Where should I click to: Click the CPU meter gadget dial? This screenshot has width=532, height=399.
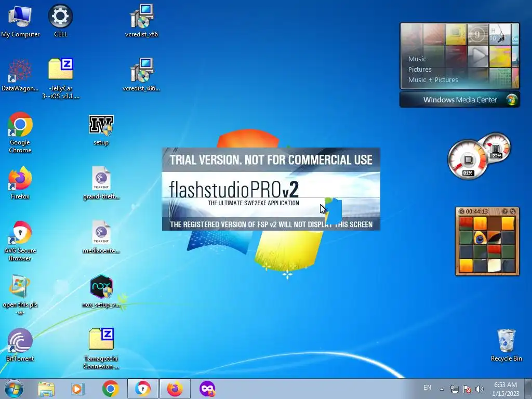coord(468,159)
